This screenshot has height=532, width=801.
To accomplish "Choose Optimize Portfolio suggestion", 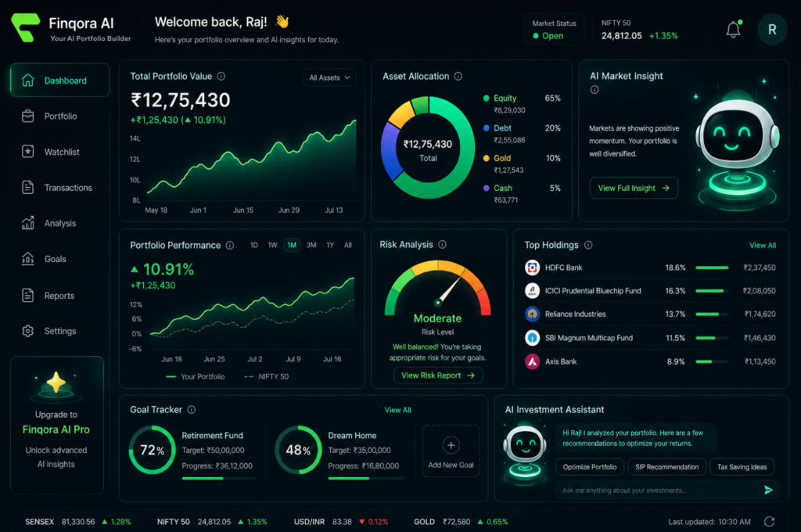I will pyautogui.click(x=590, y=467).
